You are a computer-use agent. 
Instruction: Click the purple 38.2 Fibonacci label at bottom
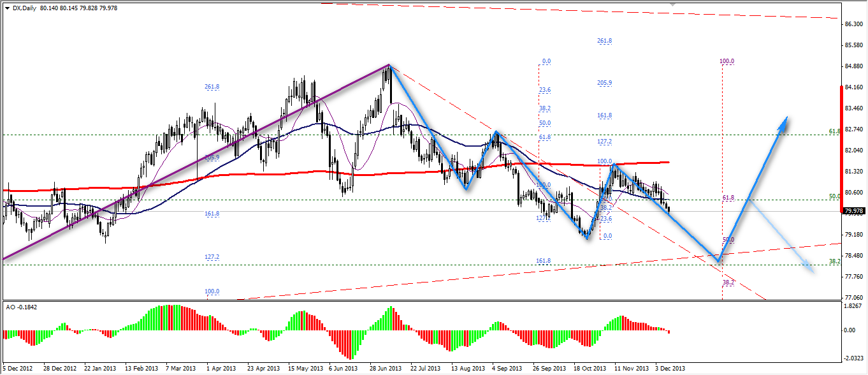(728, 282)
